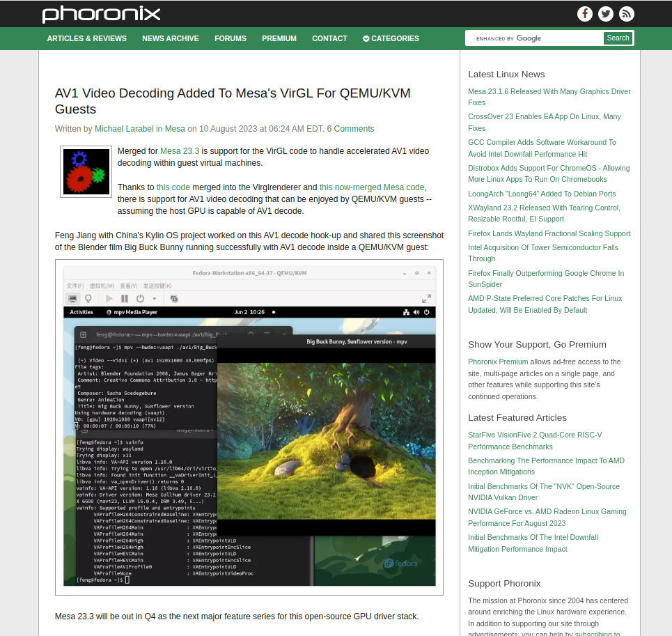Go to Forums
The width and height of the screenshot is (672, 636).
pos(230,38)
